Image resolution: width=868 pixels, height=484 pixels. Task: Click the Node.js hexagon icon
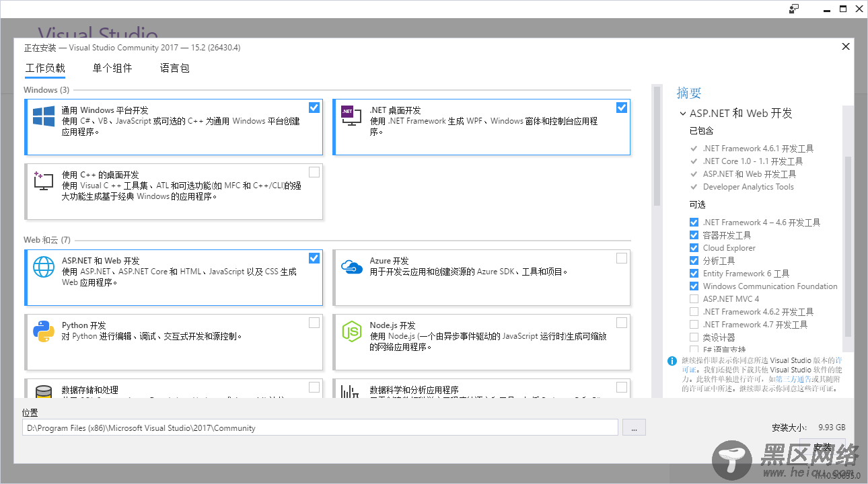(351, 331)
